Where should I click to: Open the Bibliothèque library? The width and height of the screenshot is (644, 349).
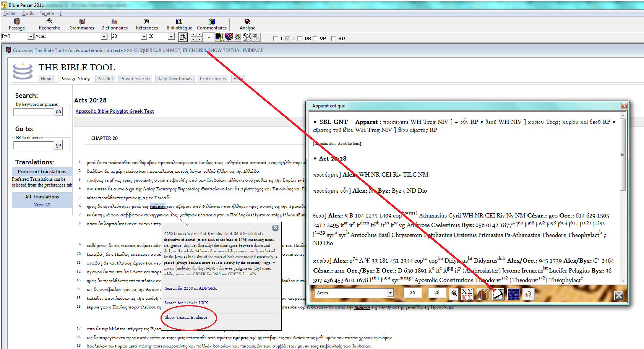179,24
